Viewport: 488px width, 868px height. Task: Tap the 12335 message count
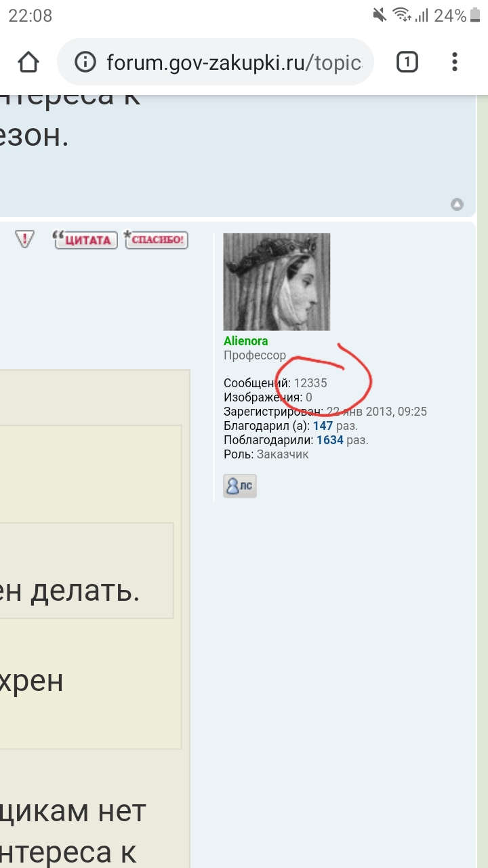pos(310,383)
